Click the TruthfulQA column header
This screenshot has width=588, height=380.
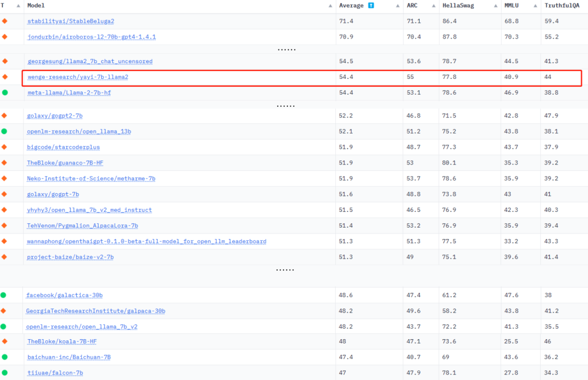(x=562, y=5)
